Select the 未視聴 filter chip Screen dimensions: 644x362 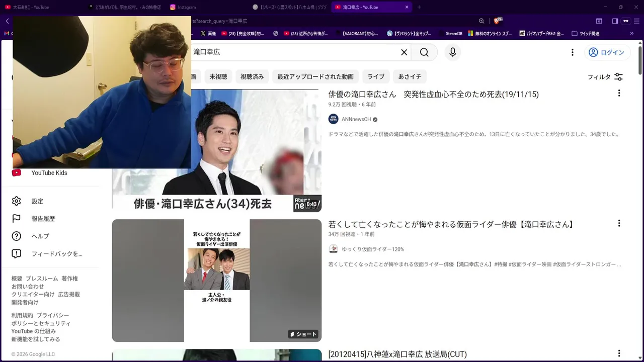coord(218,77)
